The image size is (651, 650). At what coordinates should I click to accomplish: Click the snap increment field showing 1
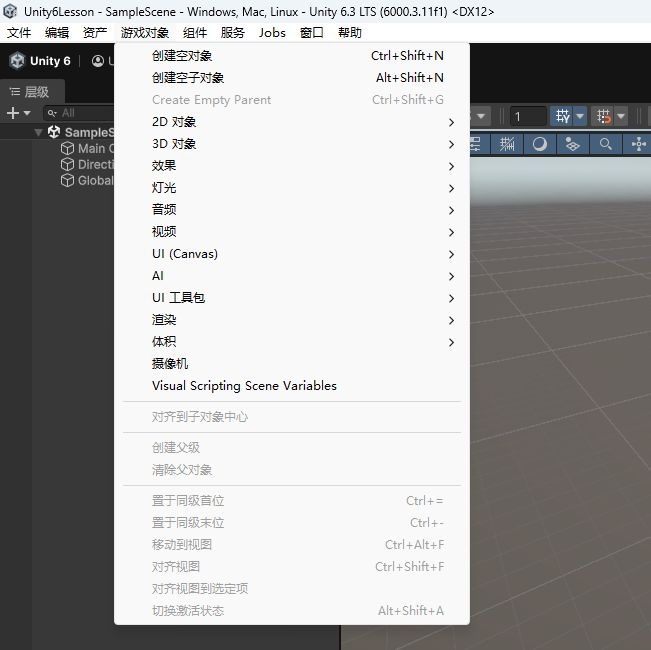[x=528, y=117]
